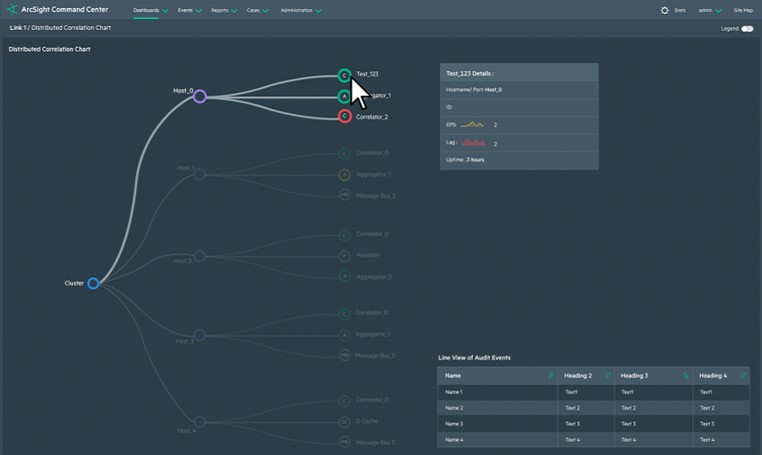Open the Events dropdown menu
The height and width of the screenshot is (455, 762).
point(189,10)
